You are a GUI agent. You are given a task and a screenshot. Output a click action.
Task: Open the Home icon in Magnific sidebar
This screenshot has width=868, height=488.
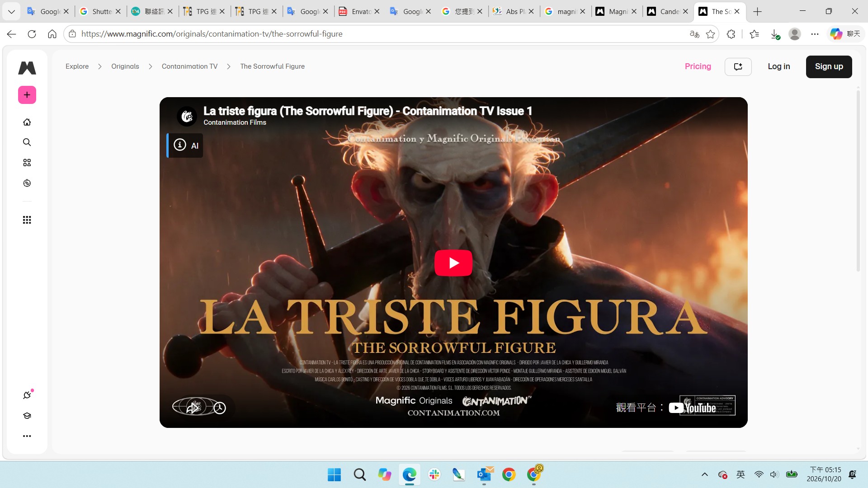[x=27, y=122]
